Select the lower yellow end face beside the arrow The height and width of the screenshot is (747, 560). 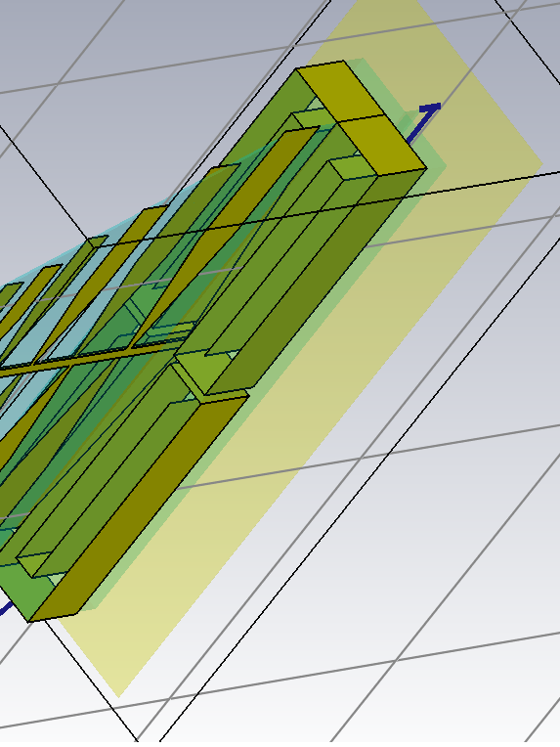coord(381,146)
